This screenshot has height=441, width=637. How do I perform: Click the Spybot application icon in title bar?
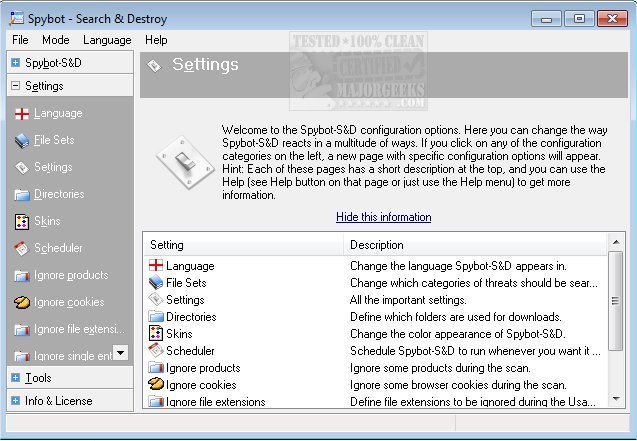pos(17,19)
